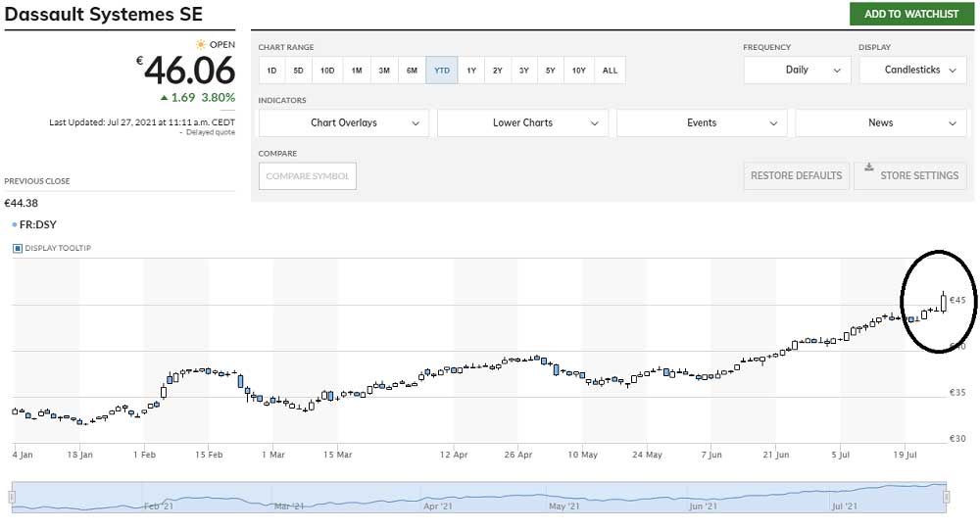This screenshot has width=980, height=530.
Task: Select the 3Y chart range
Action: [x=523, y=70]
